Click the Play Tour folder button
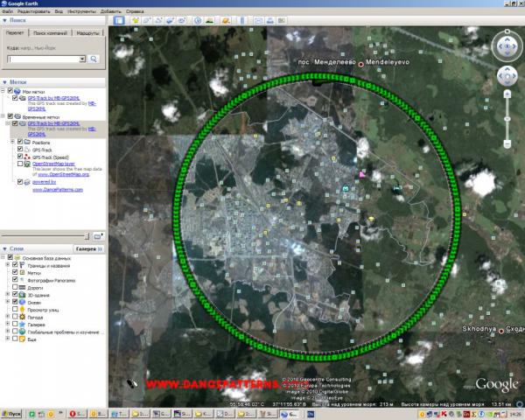This screenshot has width=525, height=420. (x=98, y=236)
